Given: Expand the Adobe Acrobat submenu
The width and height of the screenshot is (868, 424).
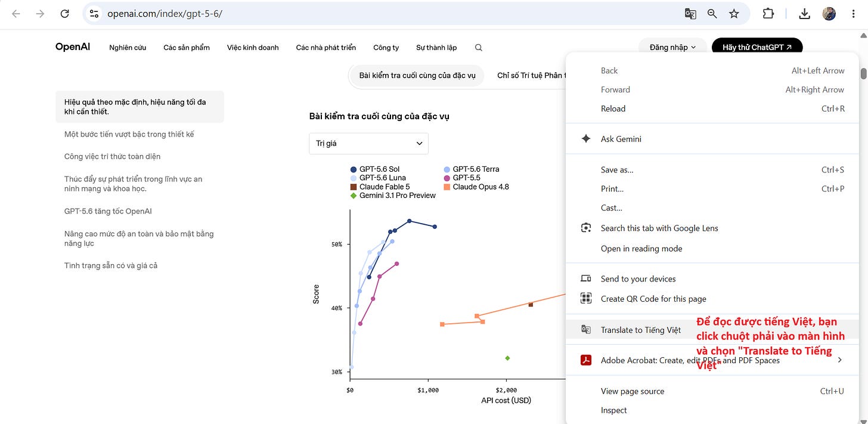Looking at the screenshot, I should coord(712,360).
